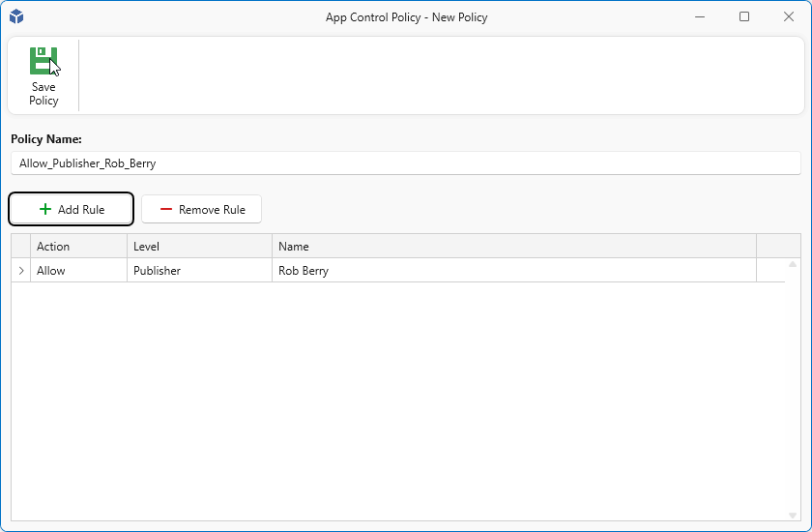Click the Save Policy floppy disk icon
The width and height of the screenshot is (812, 532).
point(43,61)
